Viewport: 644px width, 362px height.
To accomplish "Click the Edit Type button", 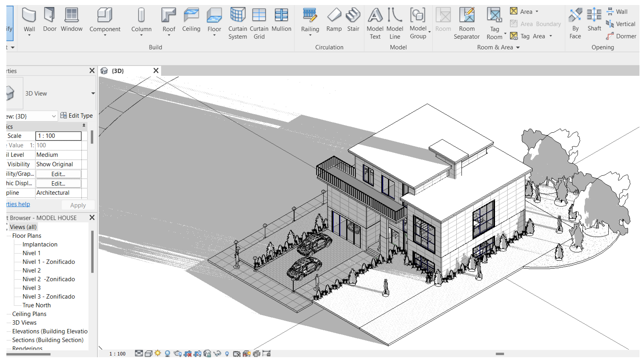I will click(76, 116).
